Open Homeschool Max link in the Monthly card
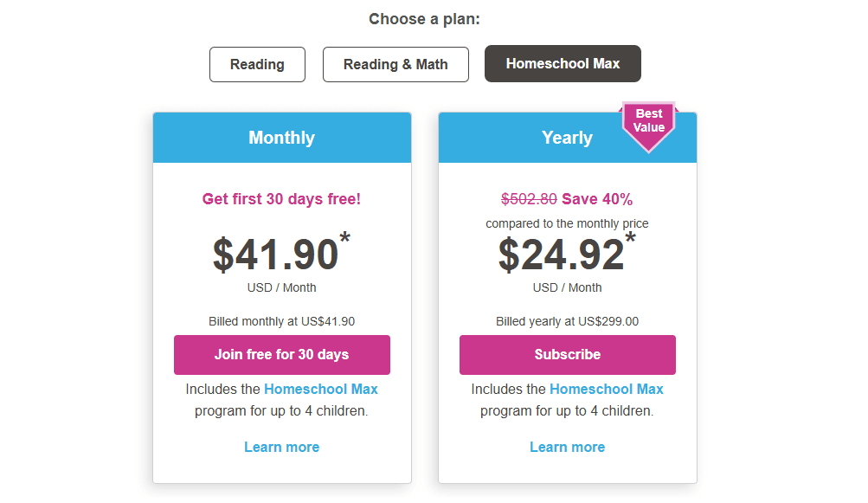 point(320,389)
